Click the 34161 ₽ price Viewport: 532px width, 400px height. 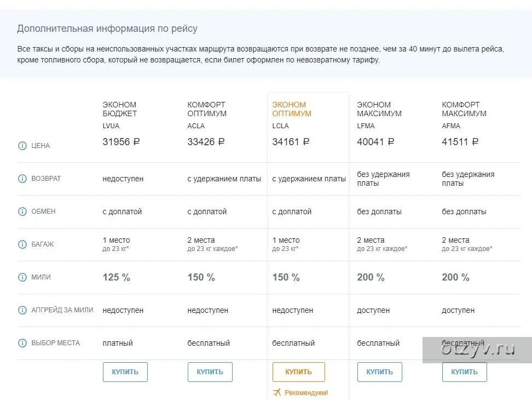pyautogui.click(x=291, y=142)
